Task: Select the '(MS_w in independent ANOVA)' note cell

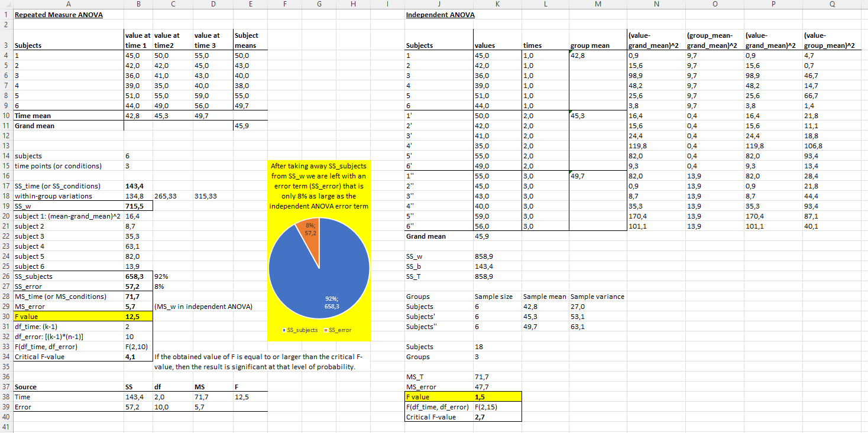Action: point(203,307)
